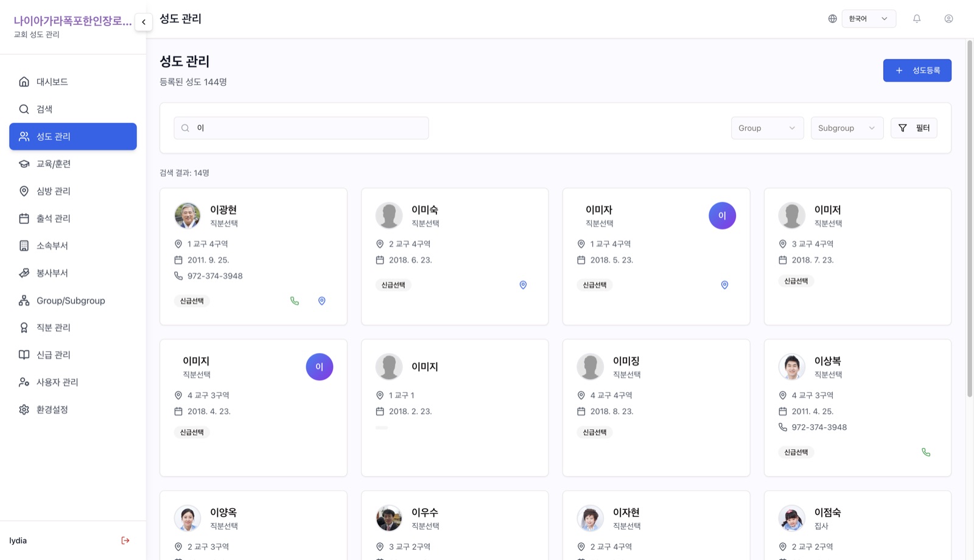Click the purple avatar on 이미자's card
This screenshot has height=560, width=974.
(722, 215)
